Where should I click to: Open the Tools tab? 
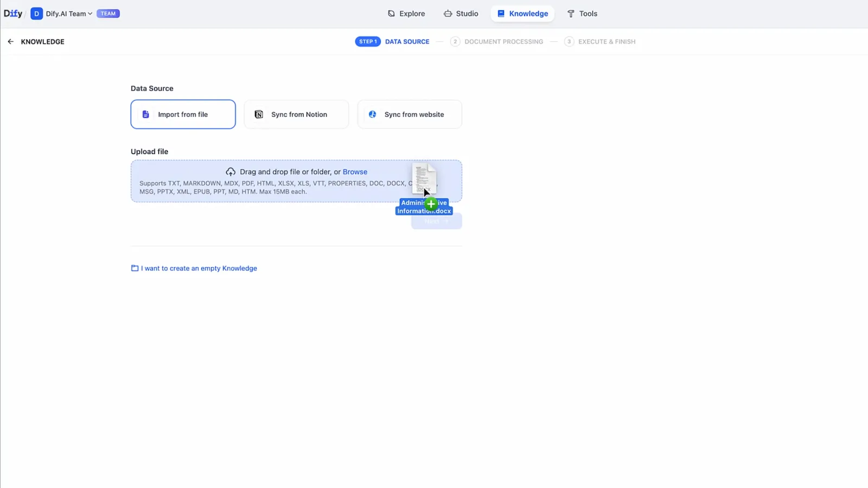pyautogui.click(x=582, y=14)
